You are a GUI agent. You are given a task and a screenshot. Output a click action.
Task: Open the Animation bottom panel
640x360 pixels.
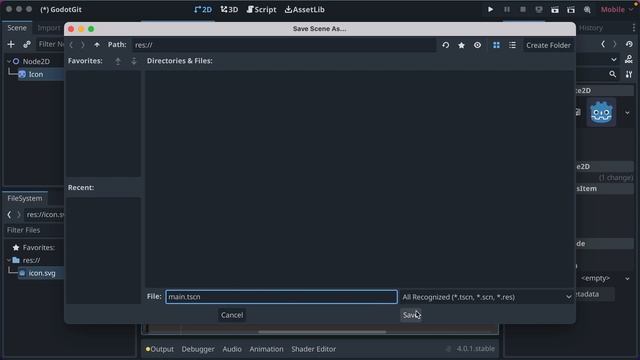267,349
